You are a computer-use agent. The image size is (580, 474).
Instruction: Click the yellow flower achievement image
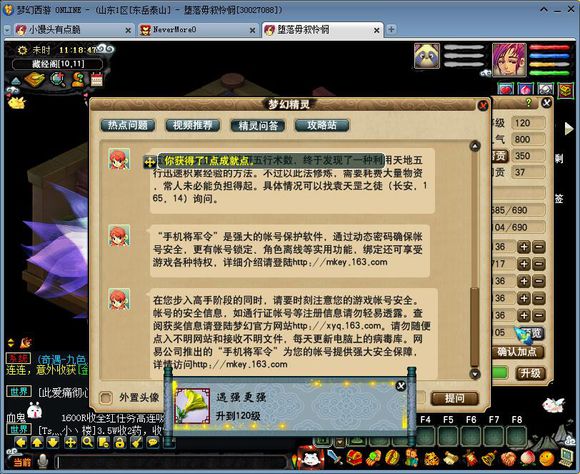tap(193, 406)
